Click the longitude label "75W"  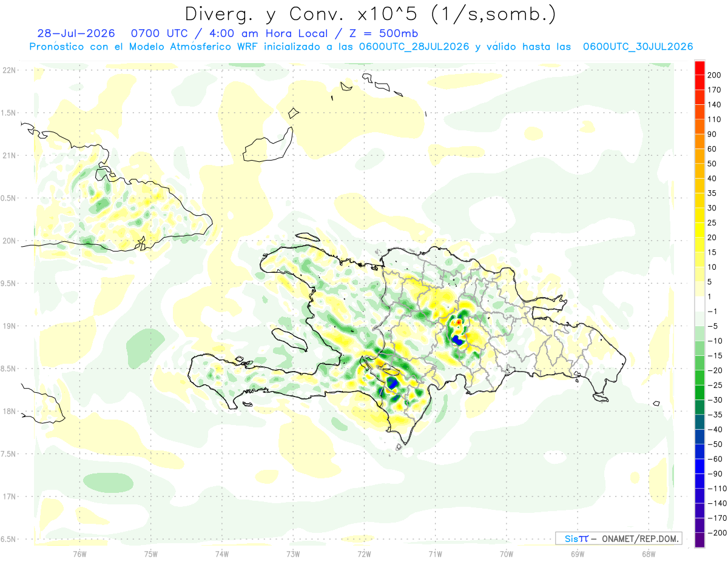point(150,554)
